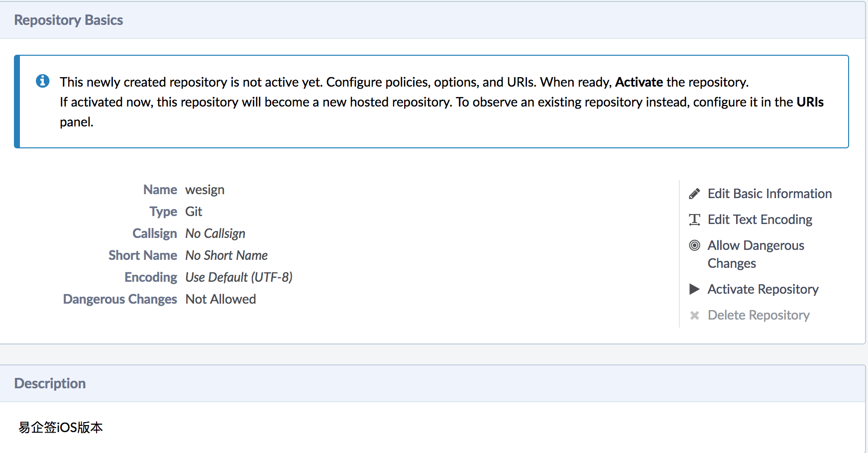Image resolution: width=868 pixels, height=453 pixels.
Task: Click the Delete Repository link
Action: [x=759, y=315]
